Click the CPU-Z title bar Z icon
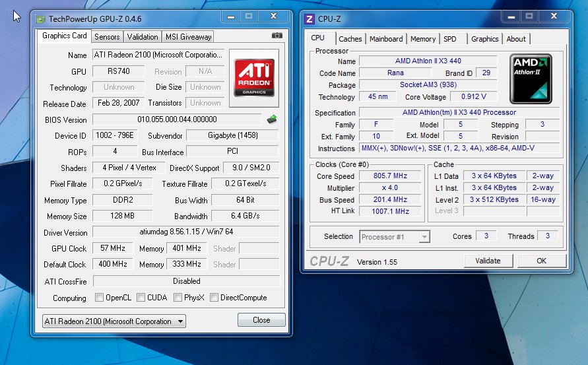 click(x=310, y=18)
